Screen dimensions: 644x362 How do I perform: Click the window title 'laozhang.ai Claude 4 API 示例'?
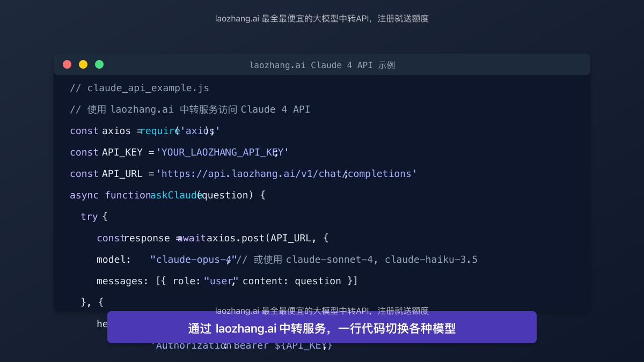322,65
